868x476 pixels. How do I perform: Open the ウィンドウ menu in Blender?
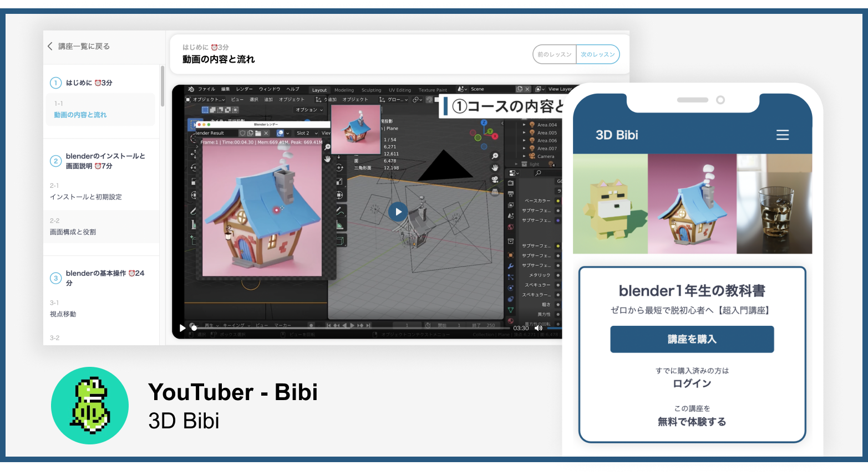tap(270, 89)
